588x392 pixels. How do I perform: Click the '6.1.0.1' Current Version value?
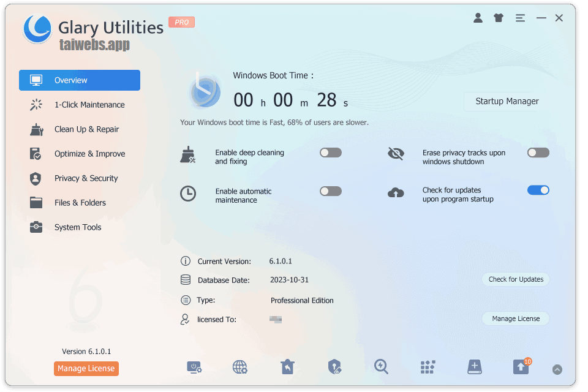(281, 262)
